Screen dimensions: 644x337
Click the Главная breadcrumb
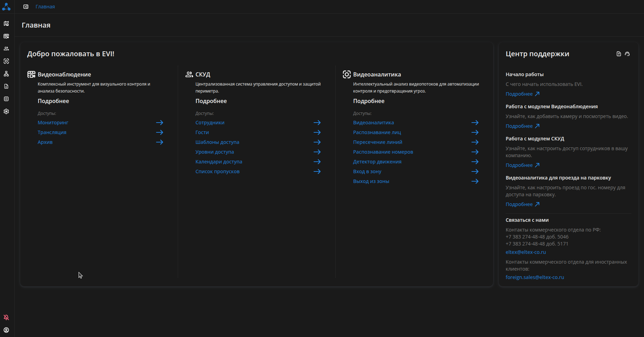click(45, 7)
